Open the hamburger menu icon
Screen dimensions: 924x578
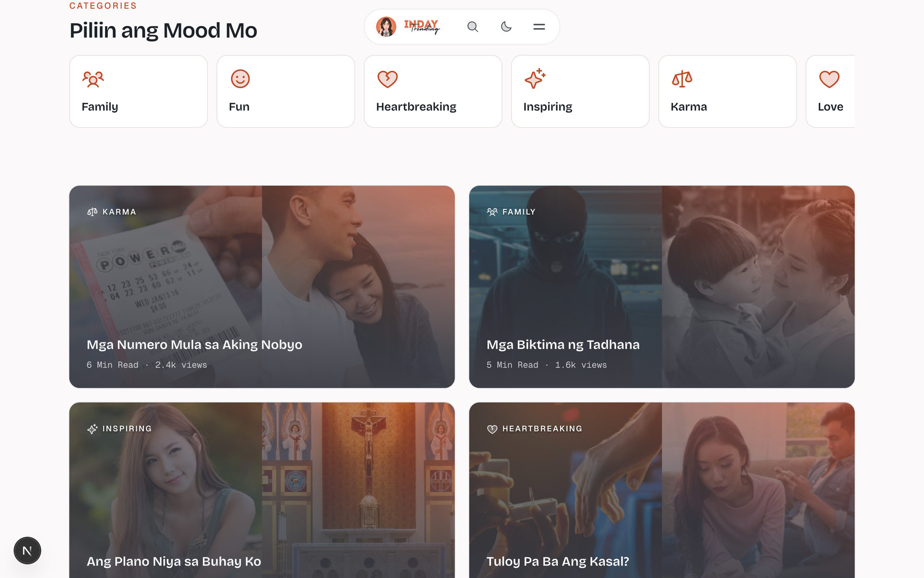tap(539, 26)
